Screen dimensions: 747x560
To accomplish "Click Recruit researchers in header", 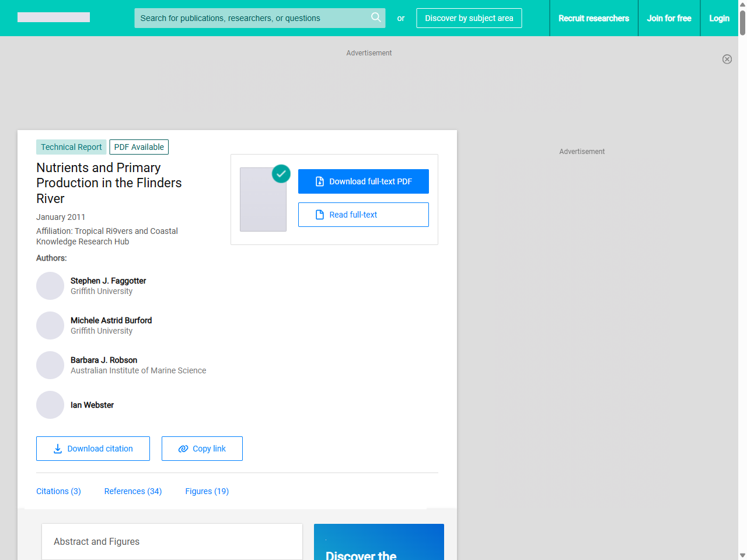I will tap(594, 18).
